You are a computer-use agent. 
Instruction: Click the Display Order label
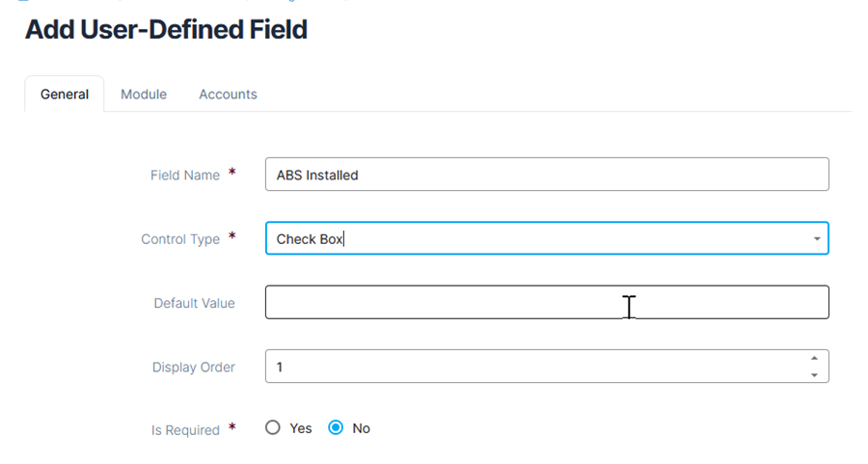[x=193, y=368]
